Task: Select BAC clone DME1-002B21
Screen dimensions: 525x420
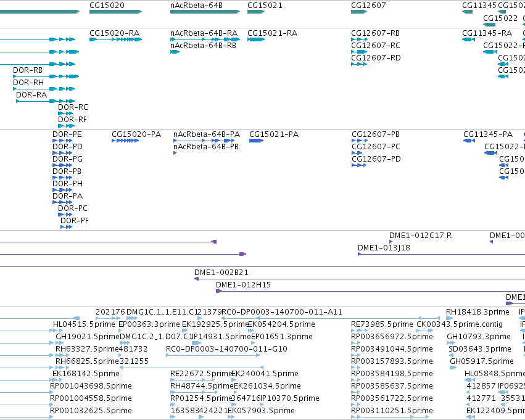Action: (221, 273)
